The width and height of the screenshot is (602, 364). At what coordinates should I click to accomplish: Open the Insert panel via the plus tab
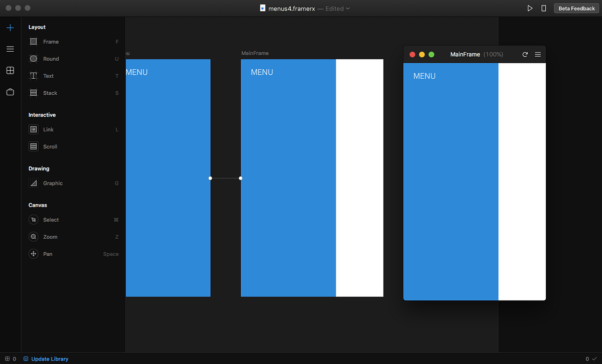click(x=10, y=28)
